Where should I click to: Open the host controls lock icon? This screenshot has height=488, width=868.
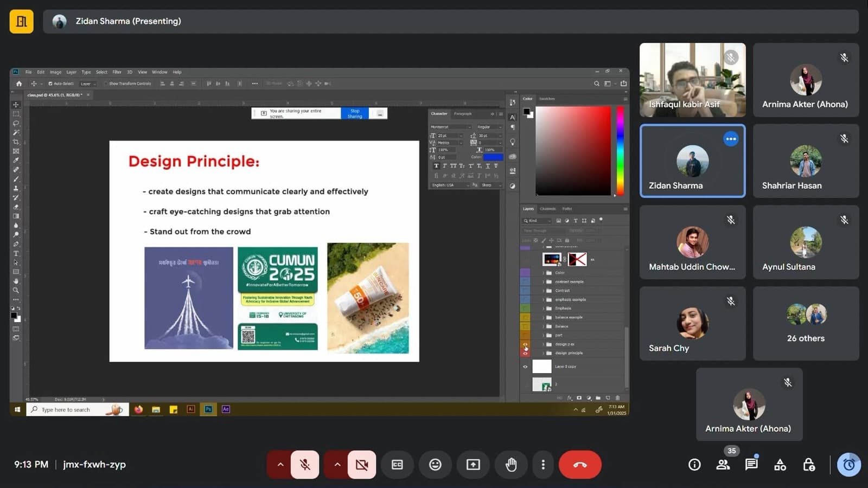click(x=809, y=465)
